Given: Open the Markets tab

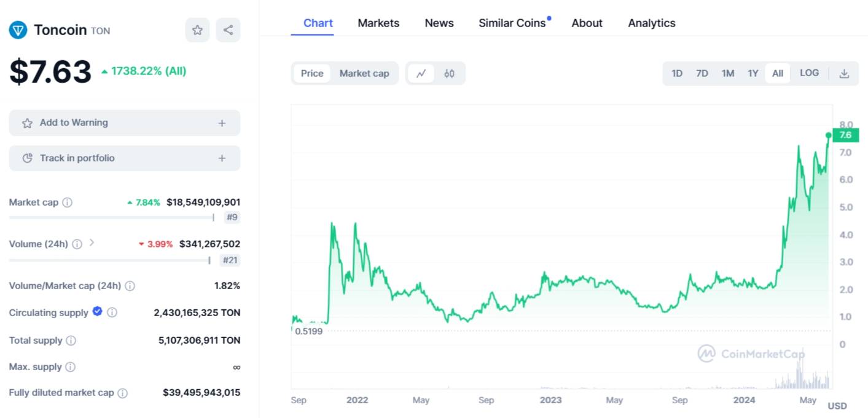Looking at the screenshot, I should [x=378, y=23].
